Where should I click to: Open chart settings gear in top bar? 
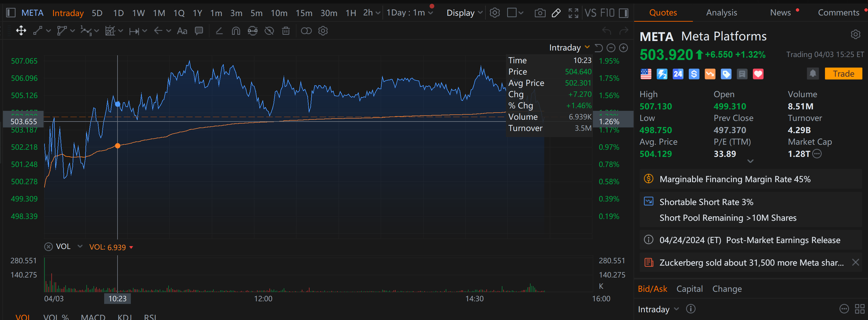[495, 13]
